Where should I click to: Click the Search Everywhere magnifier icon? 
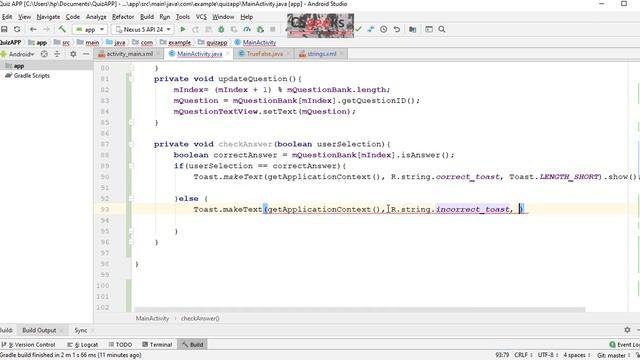point(442,29)
